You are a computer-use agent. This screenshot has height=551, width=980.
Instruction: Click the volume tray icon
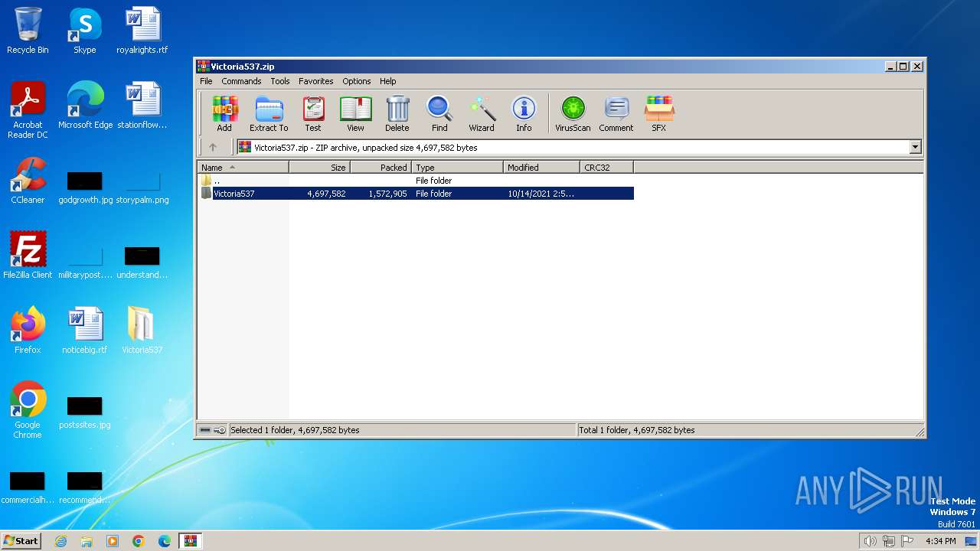870,541
